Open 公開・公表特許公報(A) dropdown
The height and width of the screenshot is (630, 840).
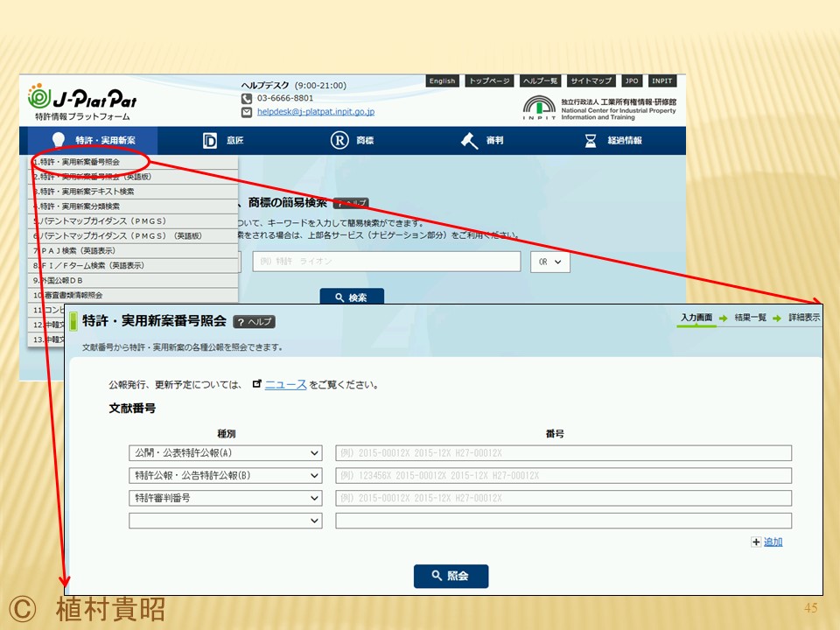point(226,453)
